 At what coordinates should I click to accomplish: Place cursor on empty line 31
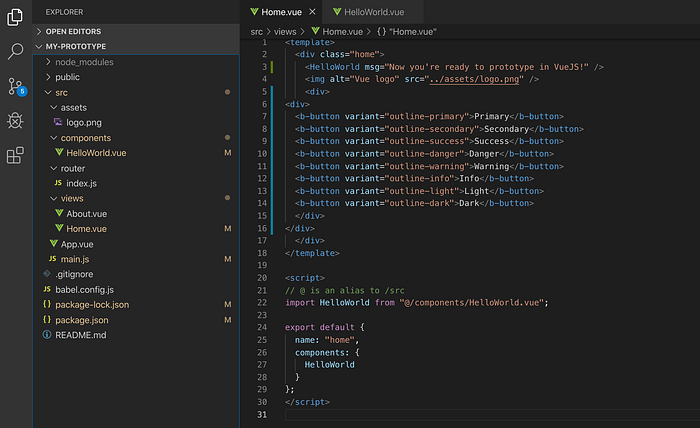tap(400, 414)
